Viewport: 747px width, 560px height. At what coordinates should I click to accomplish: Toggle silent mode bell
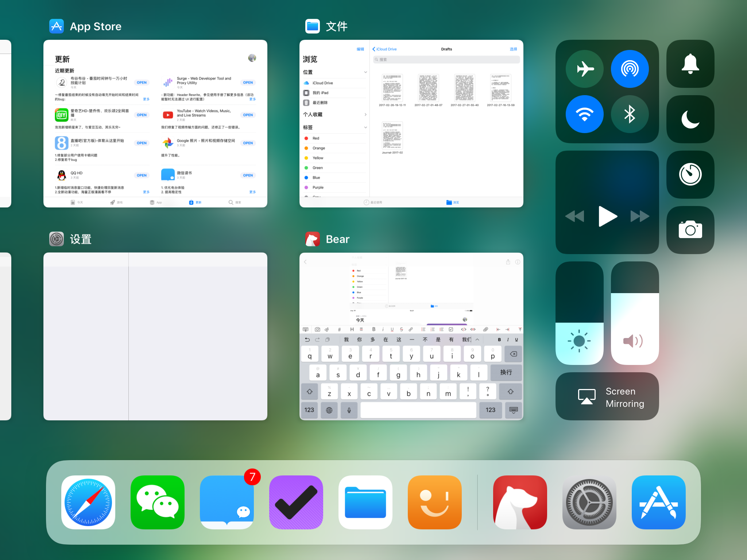690,64
